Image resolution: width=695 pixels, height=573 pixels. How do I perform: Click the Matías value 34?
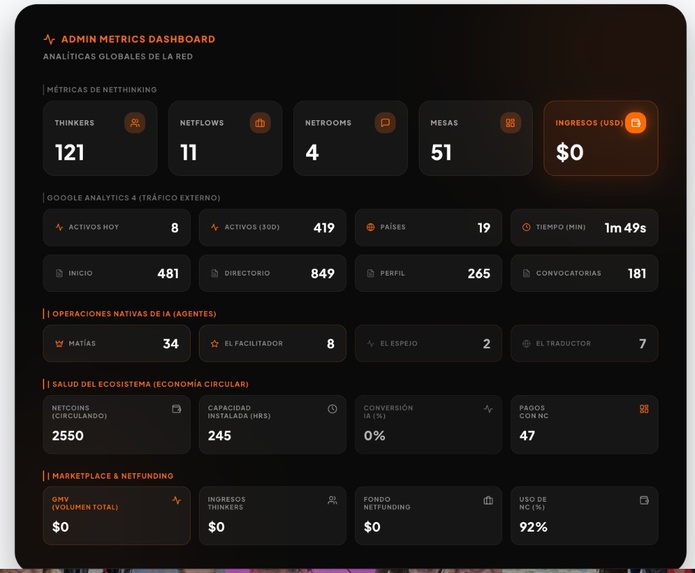(171, 344)
